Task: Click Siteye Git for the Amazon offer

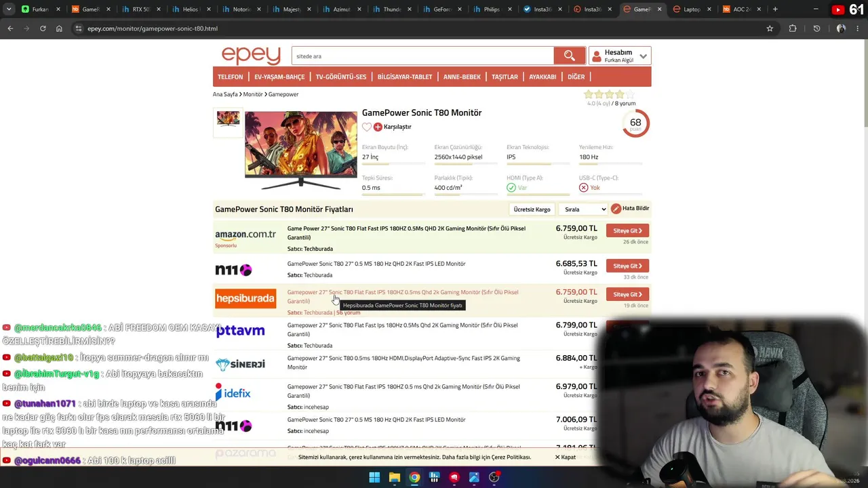Action: (x=627, y=230)
